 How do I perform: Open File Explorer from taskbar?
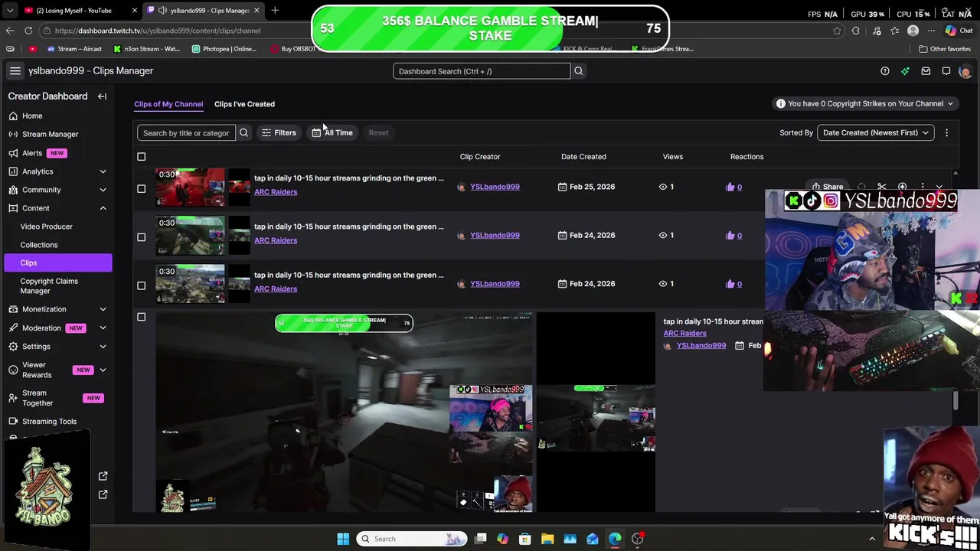click(x=547, y=539)
